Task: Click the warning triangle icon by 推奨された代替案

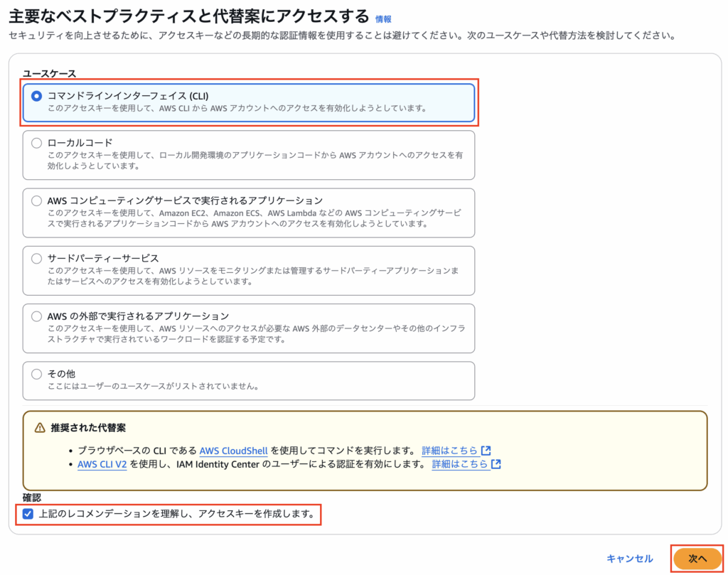Action: tap(40, 428)
